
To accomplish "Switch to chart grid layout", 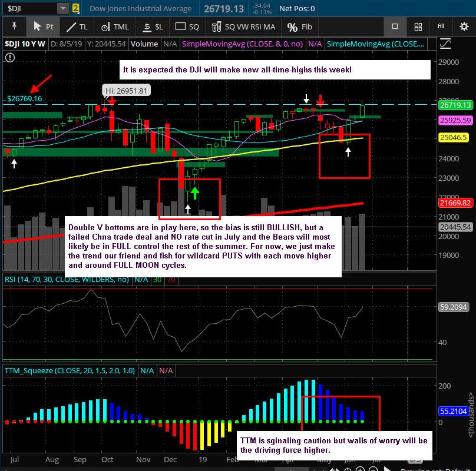I will pos(418,26).
